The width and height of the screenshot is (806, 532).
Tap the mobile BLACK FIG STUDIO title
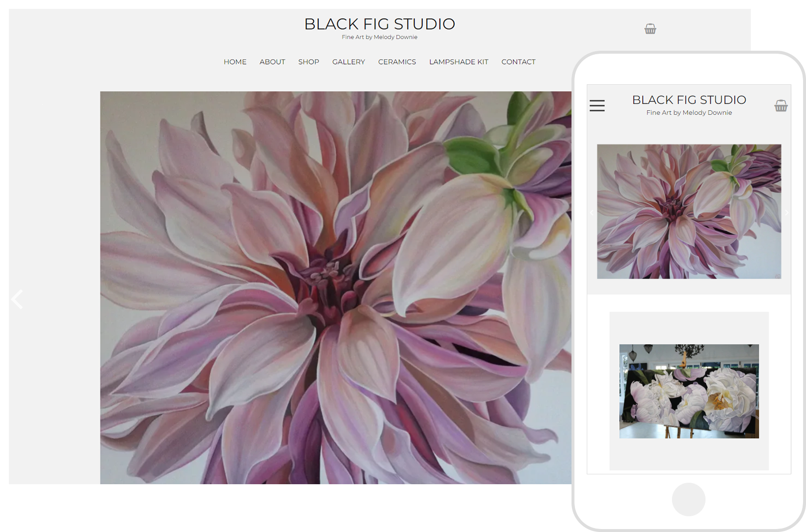[x=689, y=100]
